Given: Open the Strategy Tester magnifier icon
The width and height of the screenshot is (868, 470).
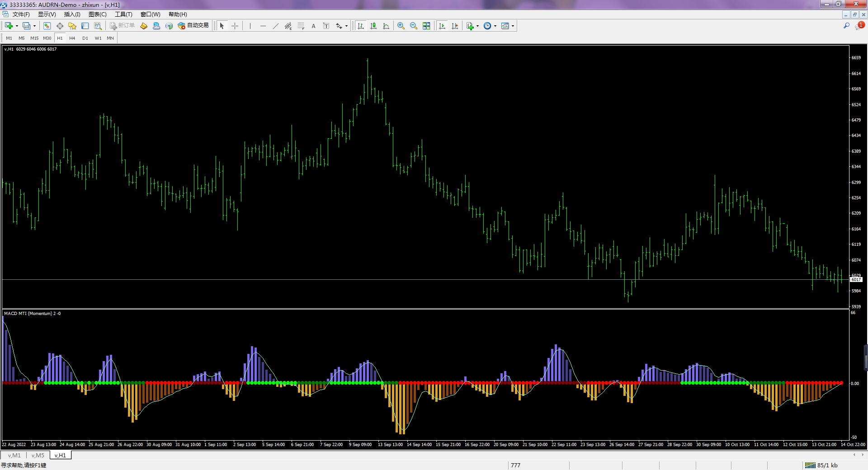Looking at the screenshot, I should [x=98, y=26].
